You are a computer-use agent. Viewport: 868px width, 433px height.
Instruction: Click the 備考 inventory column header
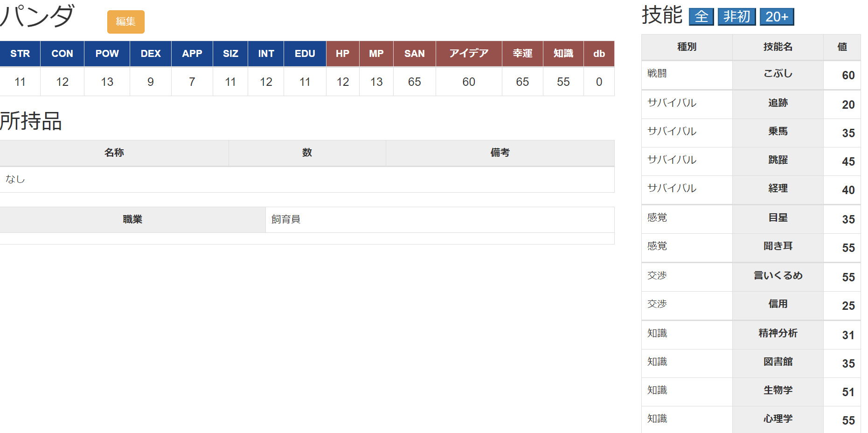click(500, 153)
